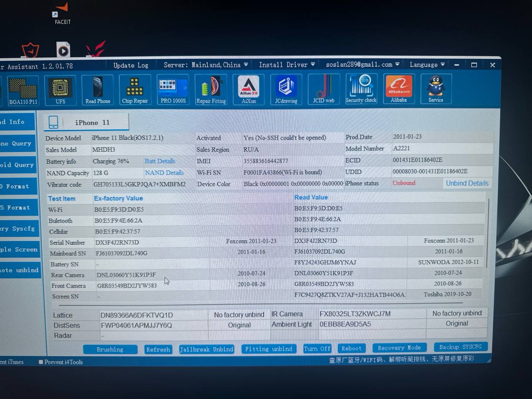Select the iPhone 11 device tab
This screenshot has width=532, height=399.
click(x=86, y=122)
